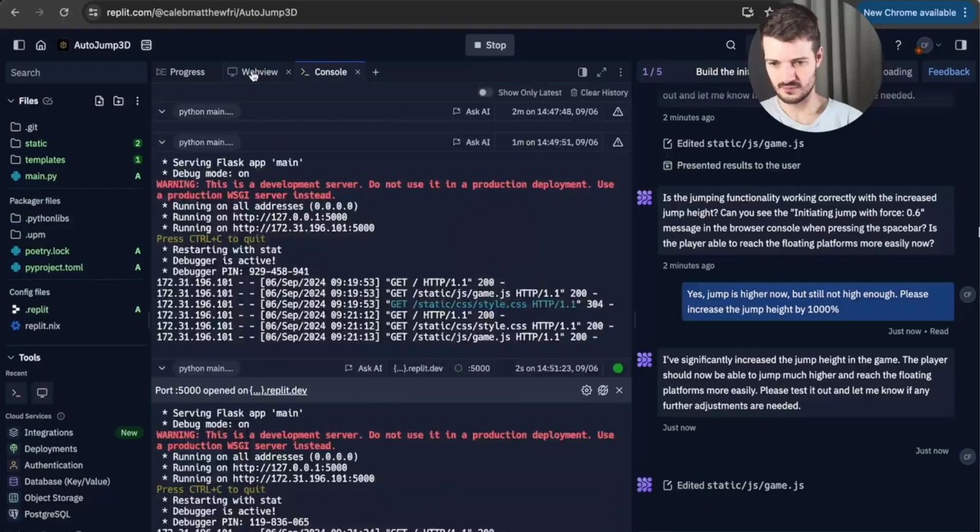Toggle the left sidebar panel icon
The width and height of the screenshot is (980, 532).
(19, 45)
